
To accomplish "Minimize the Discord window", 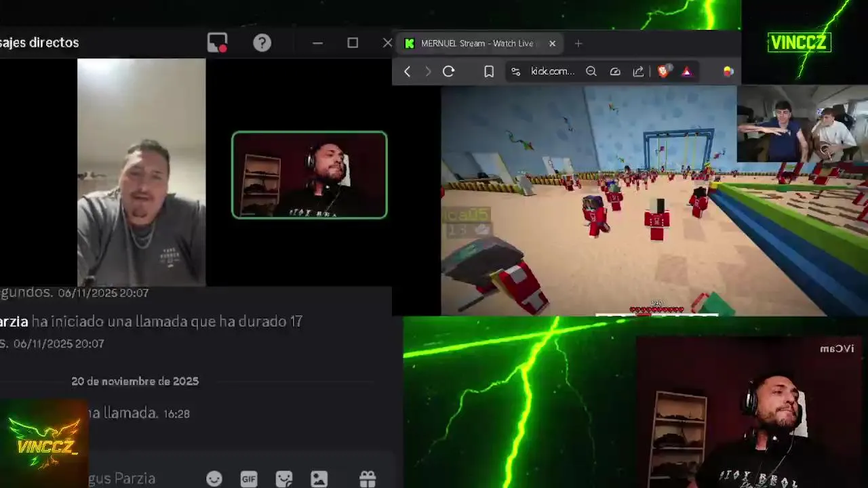I will point(317,43).
